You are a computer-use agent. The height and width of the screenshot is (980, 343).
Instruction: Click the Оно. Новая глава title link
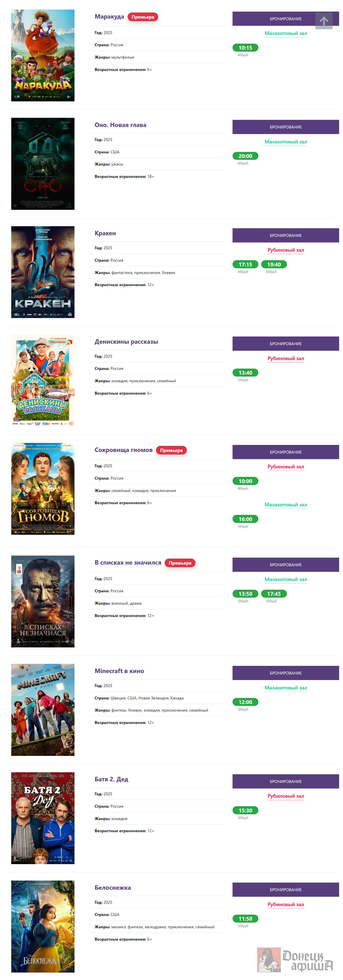tap(120, 125)
